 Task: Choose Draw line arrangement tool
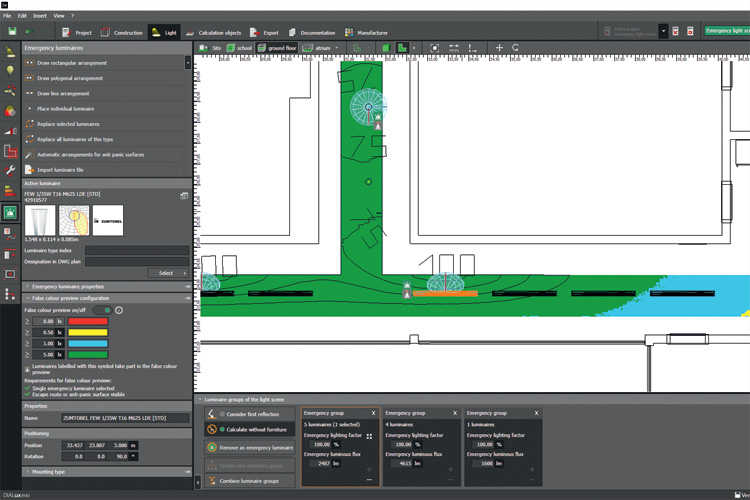click(63, 93)
